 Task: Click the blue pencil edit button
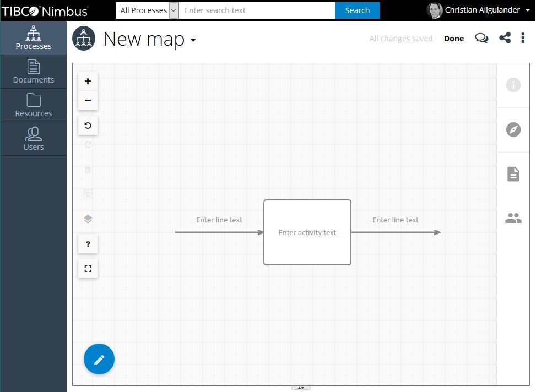click(x=99, y=359)
